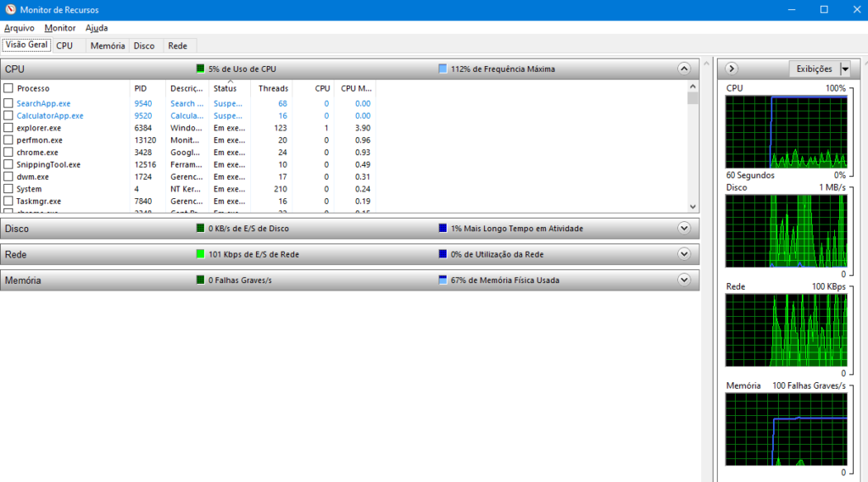Toggle the select-all Processo header checkbox
The width and height of the screenshot is (868, 482).
pyautogui.click(x=8, y=88)
